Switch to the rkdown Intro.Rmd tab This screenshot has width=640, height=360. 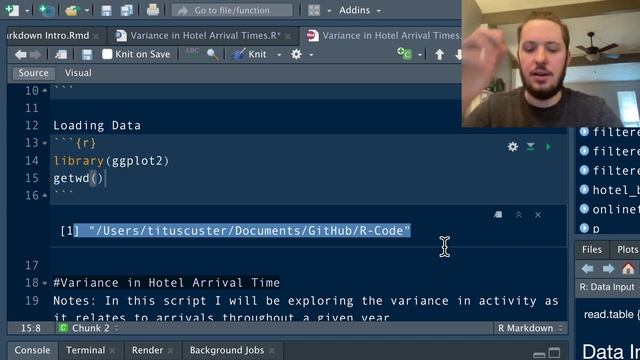(48, 36)
